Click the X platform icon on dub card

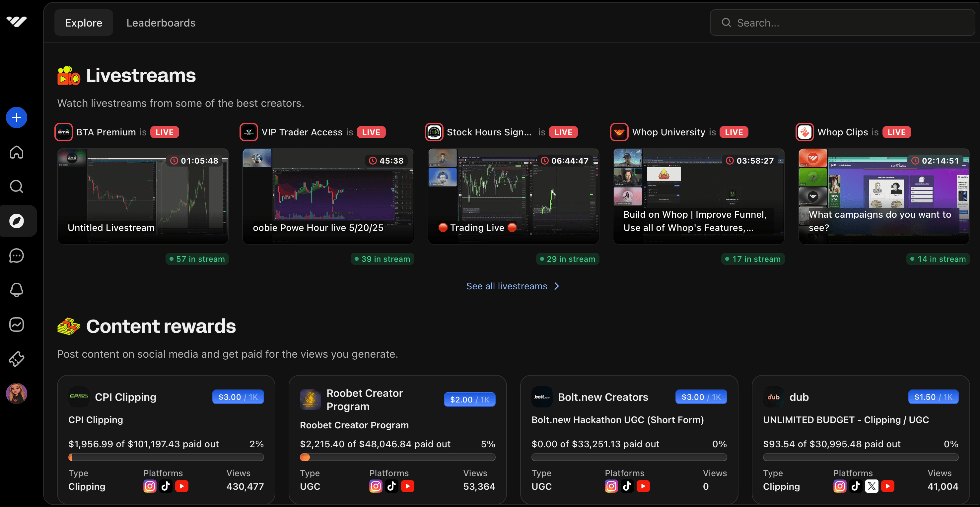pyautogui.click(x=872, y=486)
